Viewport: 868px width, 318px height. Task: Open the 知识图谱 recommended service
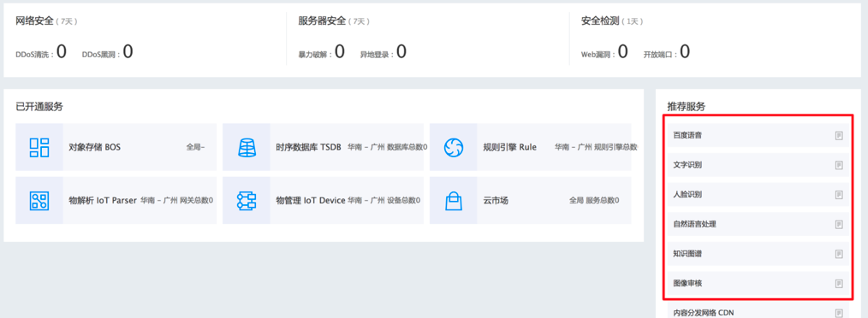pyautogui.click(x=758, y=254)
